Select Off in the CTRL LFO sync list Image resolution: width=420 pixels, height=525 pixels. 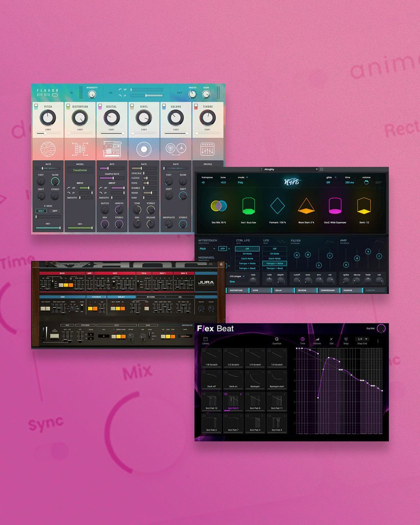click(x=247, y=248)
